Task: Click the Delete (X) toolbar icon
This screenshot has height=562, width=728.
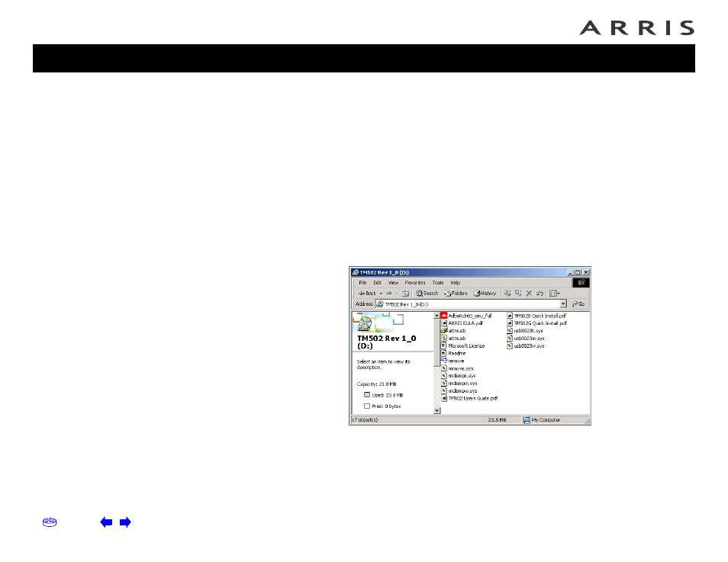Action: pos(529,294)
